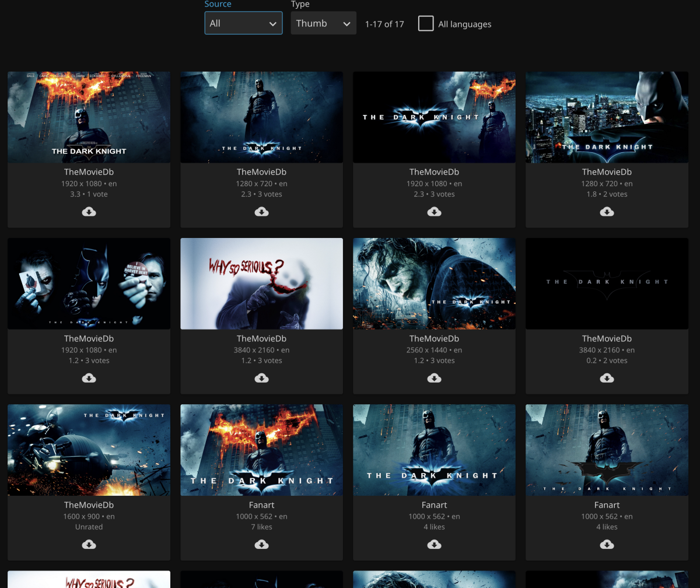Download the Joker face 2560x1440 thumbnail
Screen dimensions: 700x588
point(434,378)
